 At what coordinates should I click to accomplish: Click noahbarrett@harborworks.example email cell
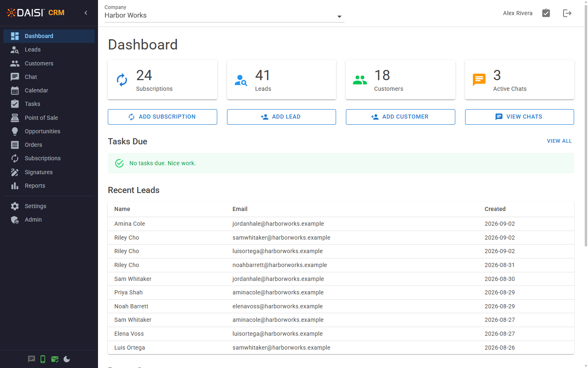pos(280,265)
